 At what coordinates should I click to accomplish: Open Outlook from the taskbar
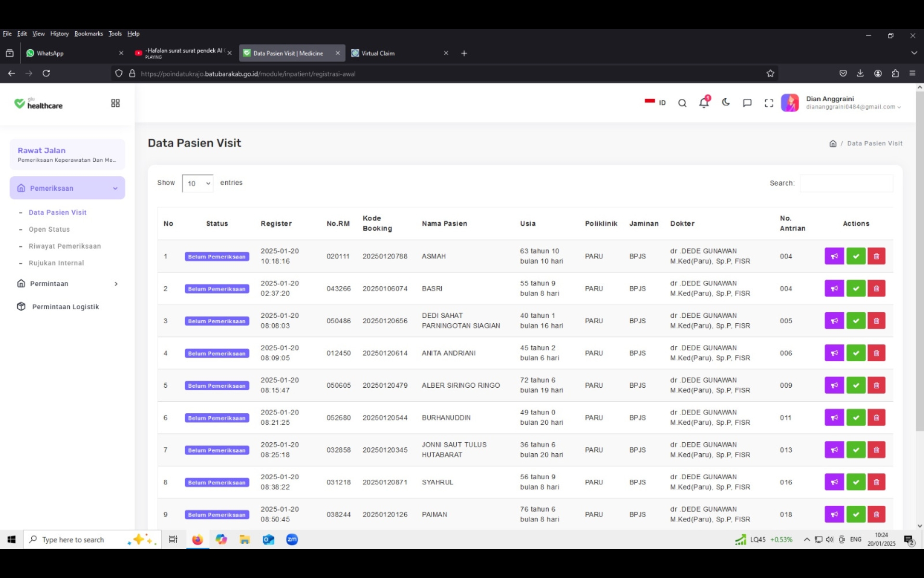click(x=268, y=539)
